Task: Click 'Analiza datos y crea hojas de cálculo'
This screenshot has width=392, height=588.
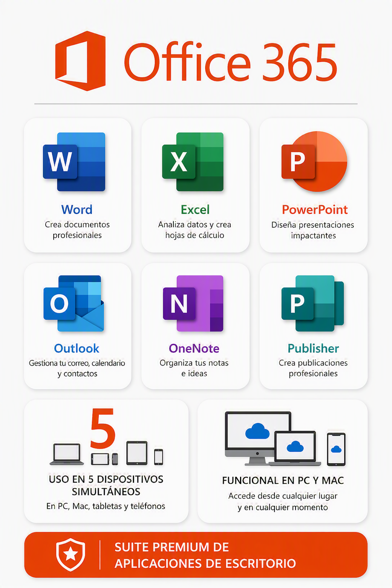Action: click(x=195, y=230)
